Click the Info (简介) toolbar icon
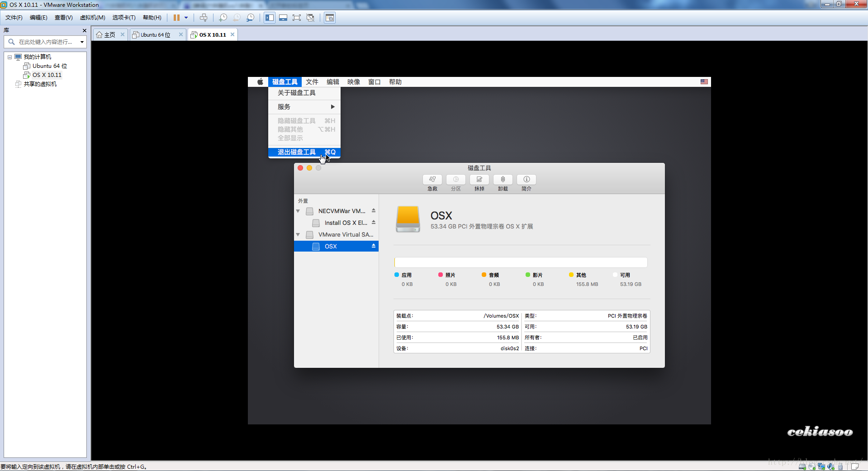This screenshot has height=471, width=868. point(526,179)
